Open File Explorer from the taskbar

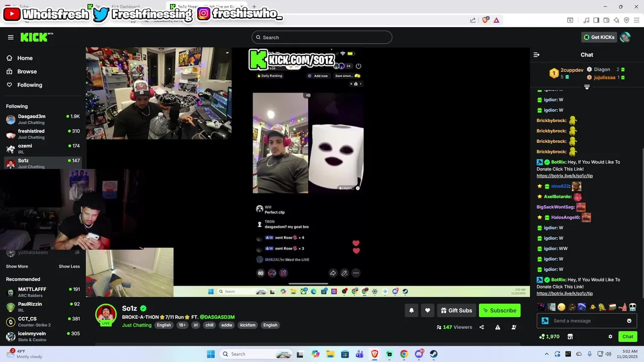click(330, 354)
